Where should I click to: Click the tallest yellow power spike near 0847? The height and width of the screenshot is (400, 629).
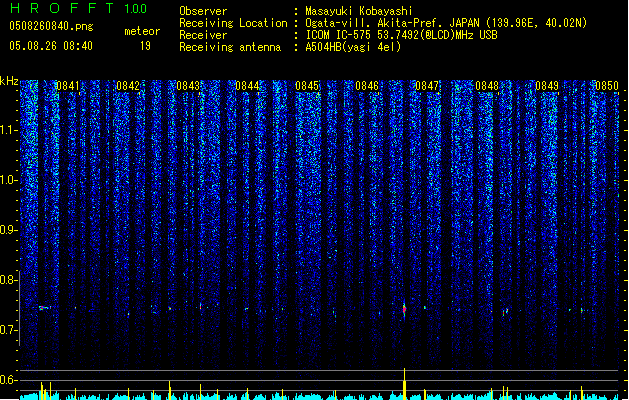point(404,384)
